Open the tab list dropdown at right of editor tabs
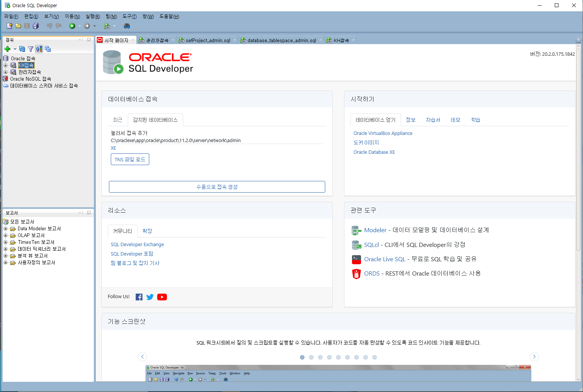This screenshot has width=583, height=392. tap(578, 40)
